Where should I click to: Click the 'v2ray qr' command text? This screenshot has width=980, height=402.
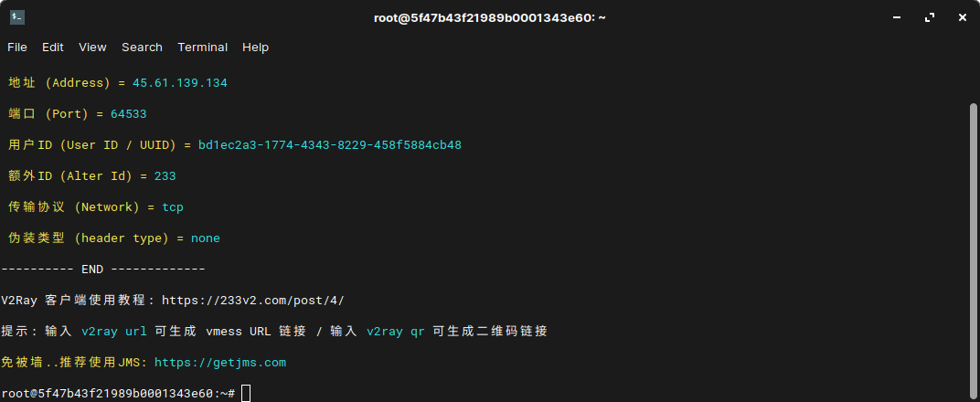point(396,332)
